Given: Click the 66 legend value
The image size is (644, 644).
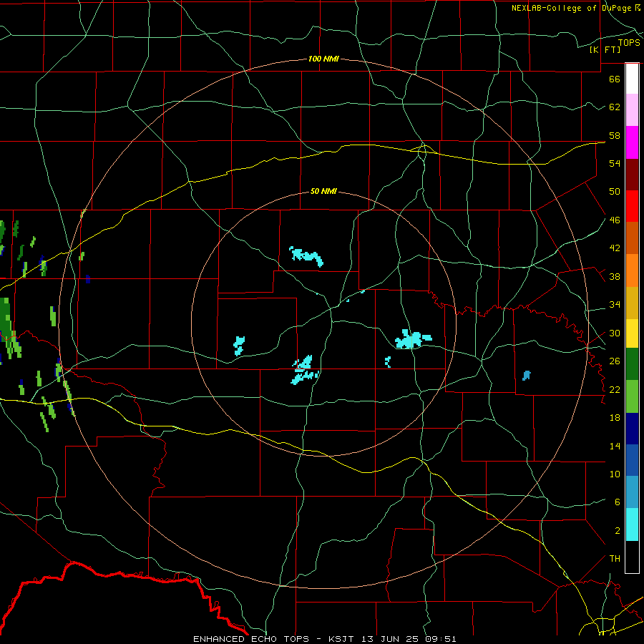Looking at the screenshot, I should 615,79.
